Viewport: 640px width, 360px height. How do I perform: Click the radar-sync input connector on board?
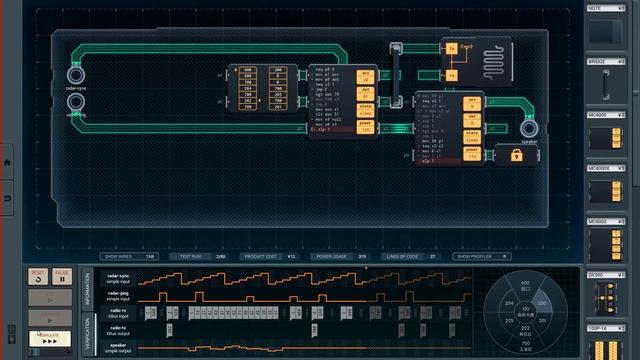[x=76, y=75]
